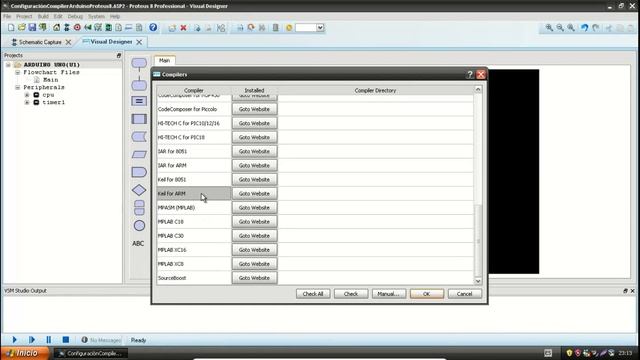640x360 pixels.
Task: Click the compiler list scroll up arrow
Action: [478, 89]
